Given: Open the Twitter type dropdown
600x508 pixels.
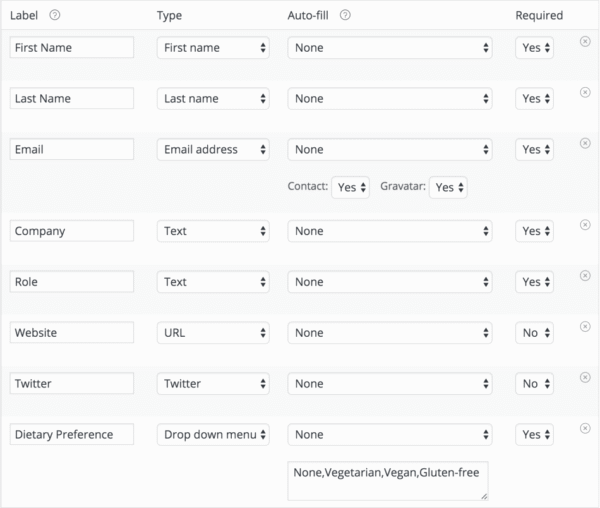Looking at the screenshot, I should click(x=213, y=383).
